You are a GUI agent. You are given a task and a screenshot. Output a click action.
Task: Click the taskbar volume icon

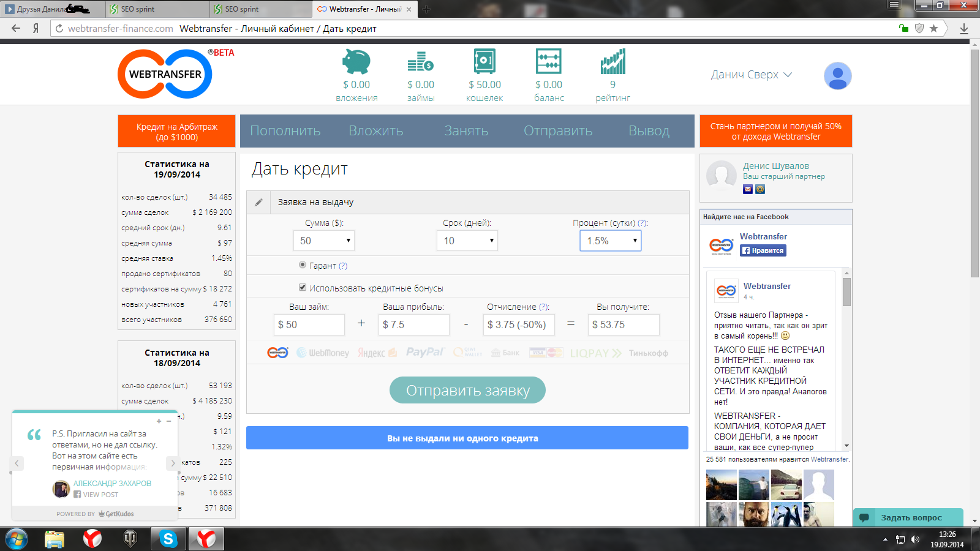(x=914, y=539)
